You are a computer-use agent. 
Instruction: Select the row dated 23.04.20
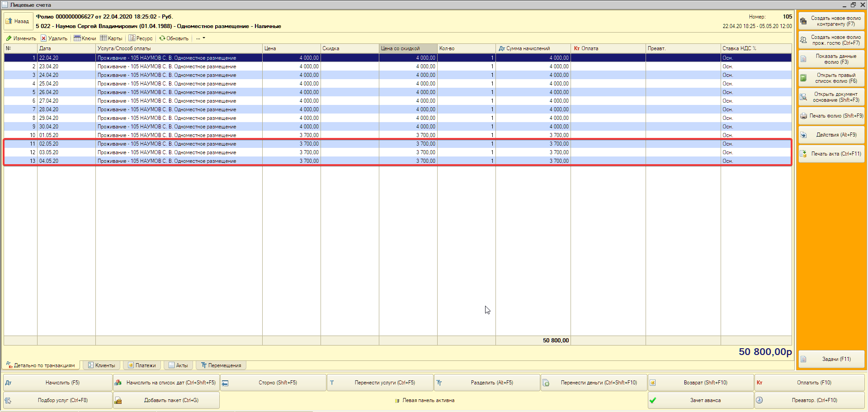pyautogui.click(x=397, y=66)
